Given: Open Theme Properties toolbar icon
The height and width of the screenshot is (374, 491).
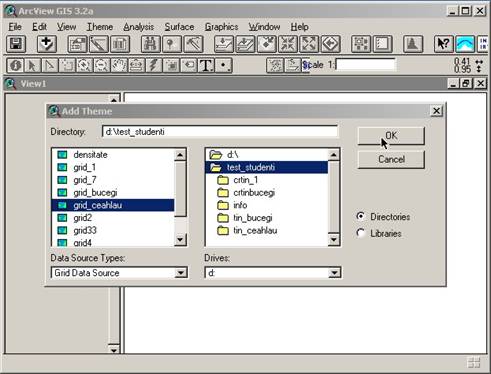Looking at the screenshot, I should (77, 44).
